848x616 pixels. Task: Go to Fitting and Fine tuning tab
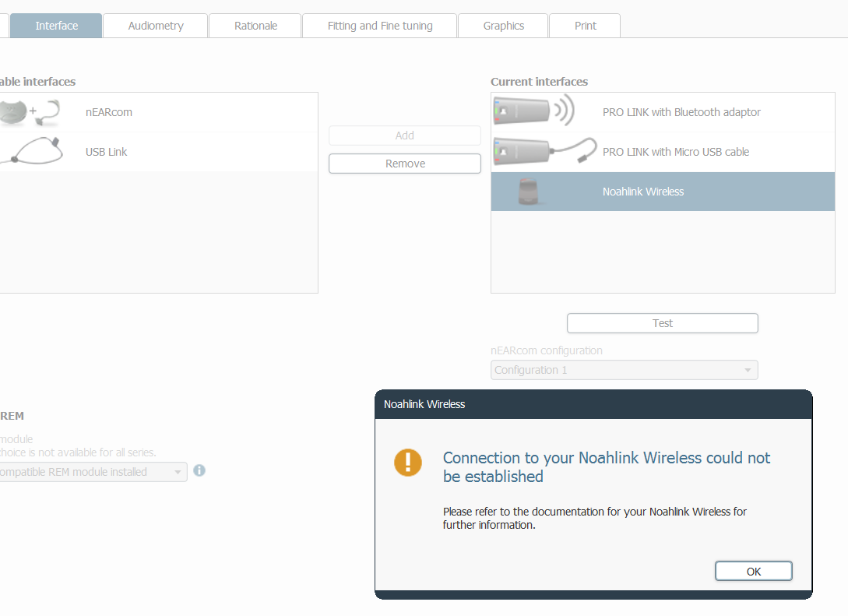click(x=380, y=26)
